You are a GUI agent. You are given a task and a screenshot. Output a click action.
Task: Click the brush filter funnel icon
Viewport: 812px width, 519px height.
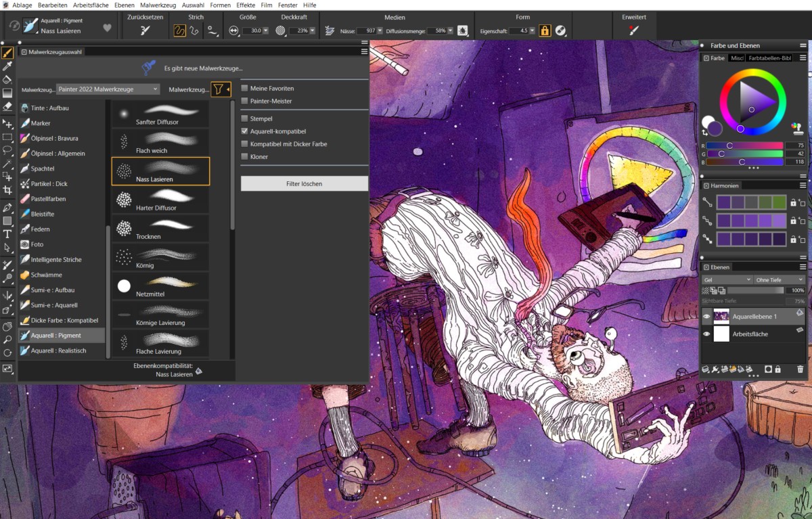pos(218,89)
